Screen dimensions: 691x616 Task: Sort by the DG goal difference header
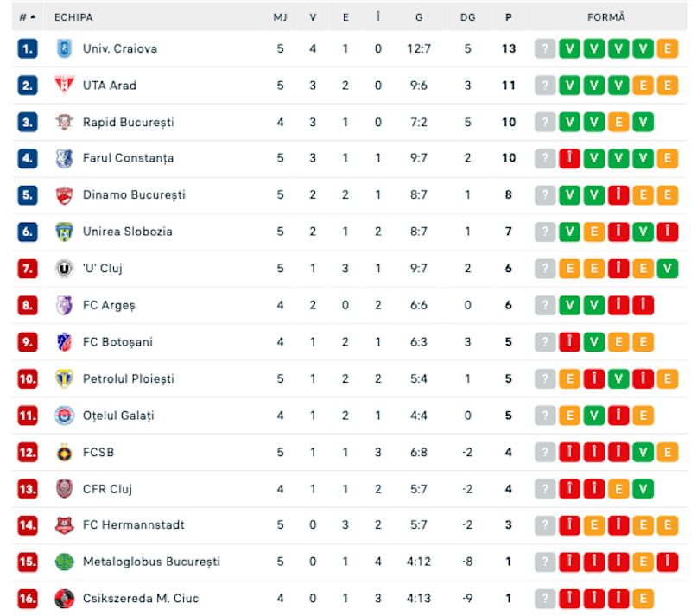[467, 17]
